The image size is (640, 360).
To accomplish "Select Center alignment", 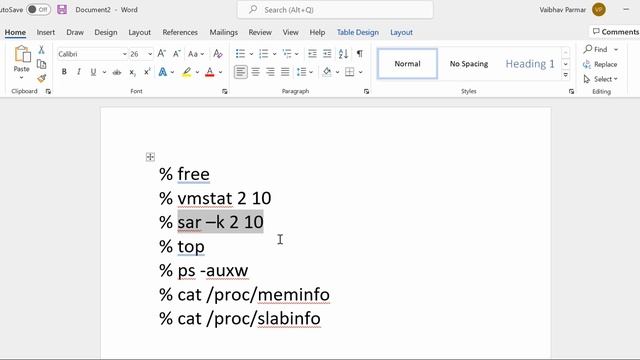I will click(256, 72).
